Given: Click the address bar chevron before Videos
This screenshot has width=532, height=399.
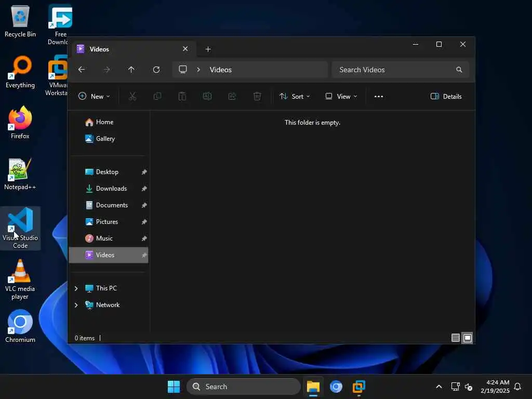Looking at the screenshot, I should click(198, 70).
